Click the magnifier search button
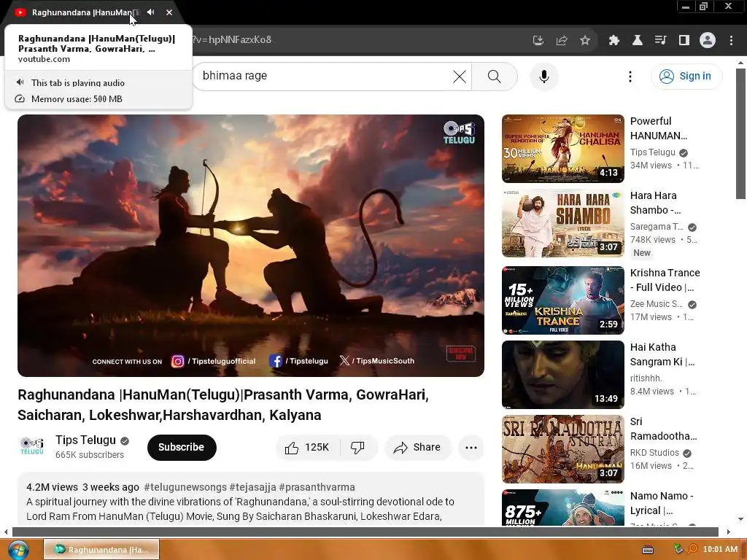The image size is (747, 560). (495, 76)
